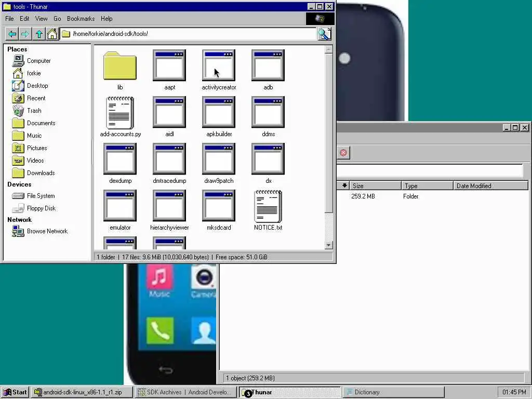The width and height of the screenshot is (532, 399).
Task: Open the lib folder icon
Action: [120, 66]
